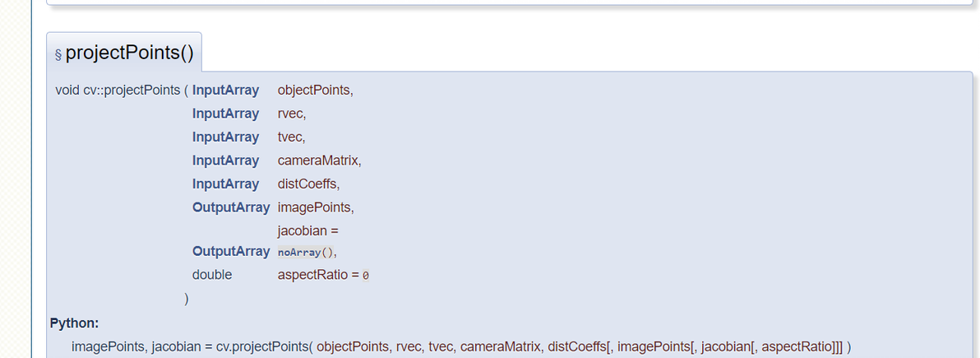This screenshot has height=358, width=980.
Task: Click the zero default value of aspectRatio
Action: coord(366,276)
